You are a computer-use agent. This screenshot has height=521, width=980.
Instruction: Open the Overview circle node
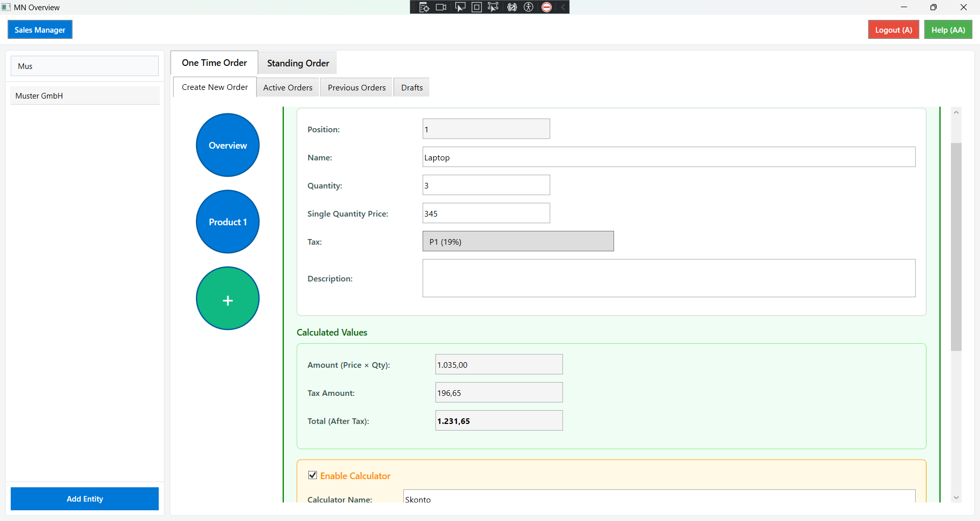[227, 145]
